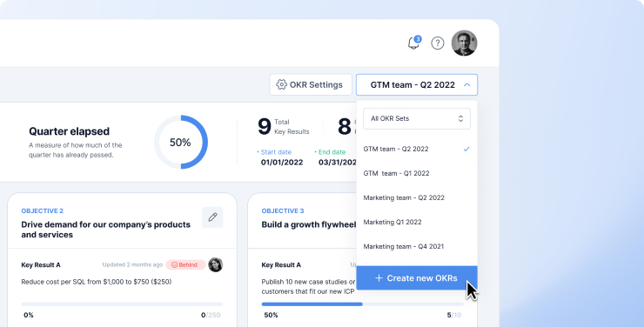Open the All OKR Sets selector
The image size is (644, 327).
(417, 118)
